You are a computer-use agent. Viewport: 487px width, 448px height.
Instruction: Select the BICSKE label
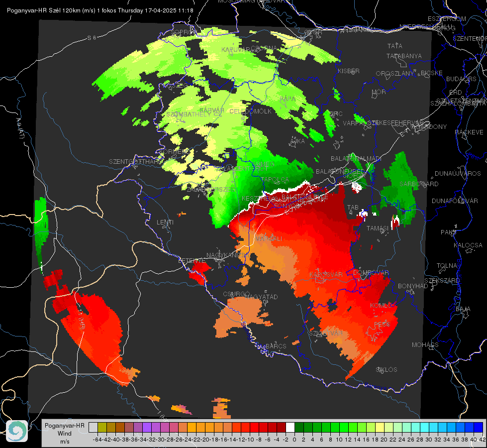431,73
